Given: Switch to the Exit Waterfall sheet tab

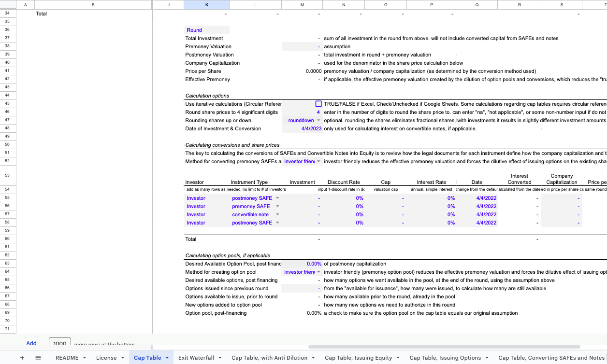Looking at the screenshot, I should point(196,358).
